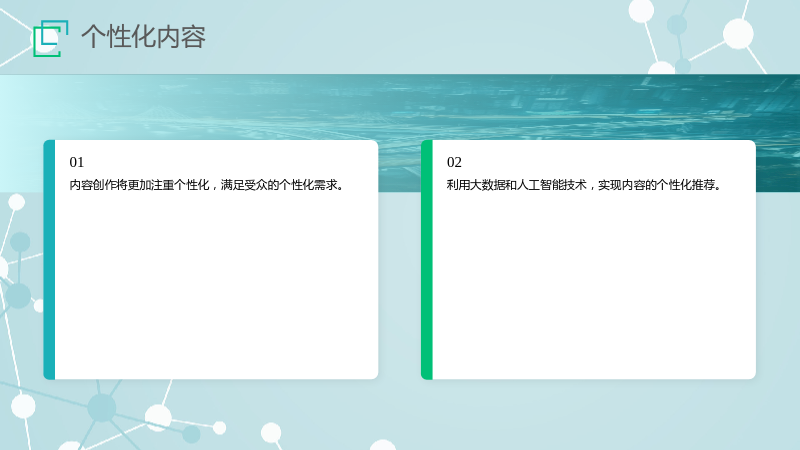The image size is (800, 450).
Task: Select text 利用大数据和人工智能技术
Action: [x=516, y=185]
